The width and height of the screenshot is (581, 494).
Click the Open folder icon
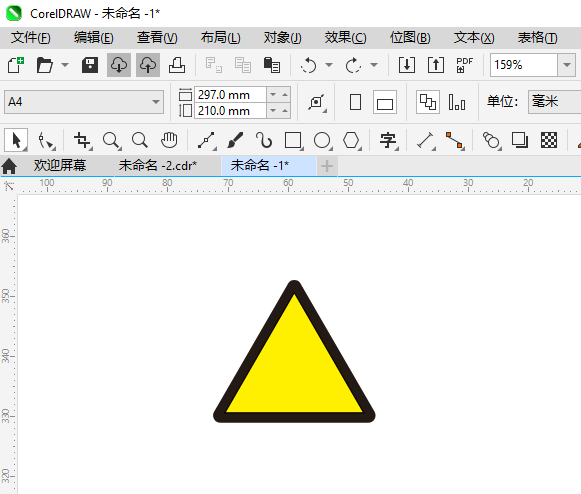tap(44, 65)
